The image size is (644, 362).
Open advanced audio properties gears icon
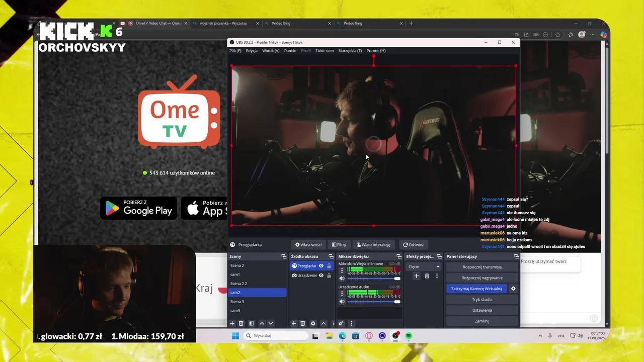click(x=341, y=323)
